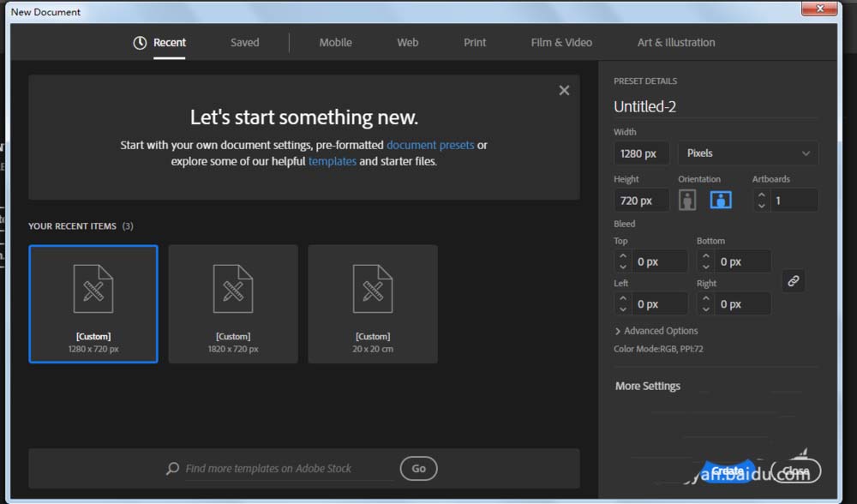Click the Top bleed field

pos(659,261)
